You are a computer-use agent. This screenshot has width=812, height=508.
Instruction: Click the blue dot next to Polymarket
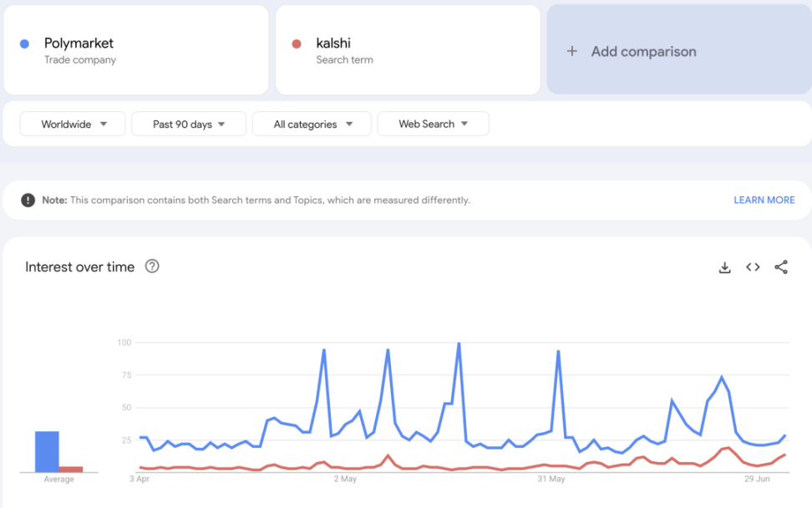click(x=24, y=43)
